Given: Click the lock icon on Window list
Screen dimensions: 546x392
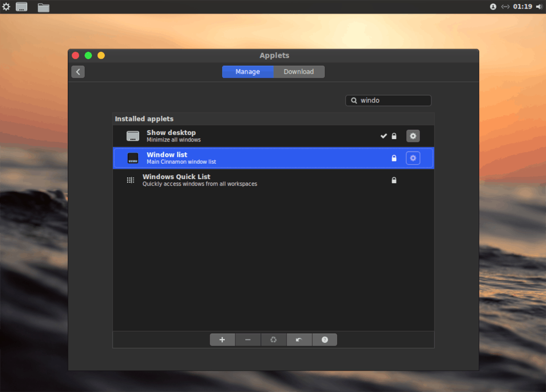Looking at the screenshot, I should coord(394,158).
